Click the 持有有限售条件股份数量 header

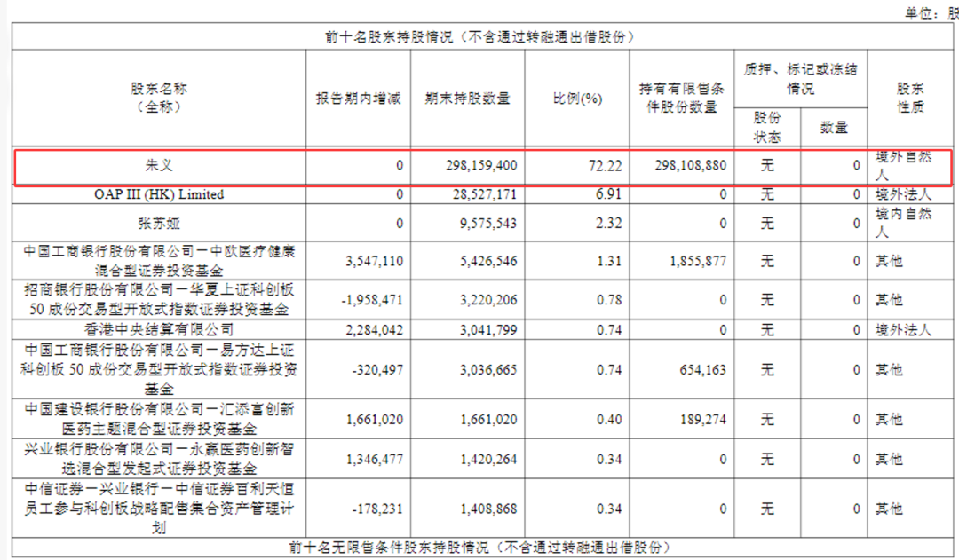(x=682, y=98)
